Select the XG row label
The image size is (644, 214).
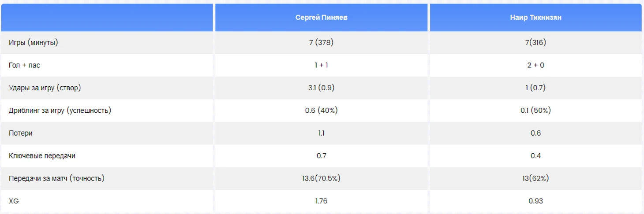(x=14, y=201)
